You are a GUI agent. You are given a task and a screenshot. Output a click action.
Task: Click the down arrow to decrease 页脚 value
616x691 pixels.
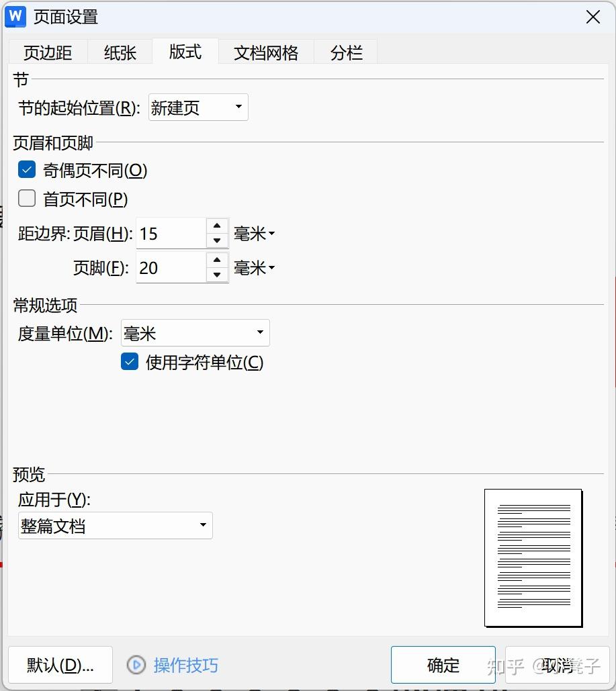pos(218,275)
